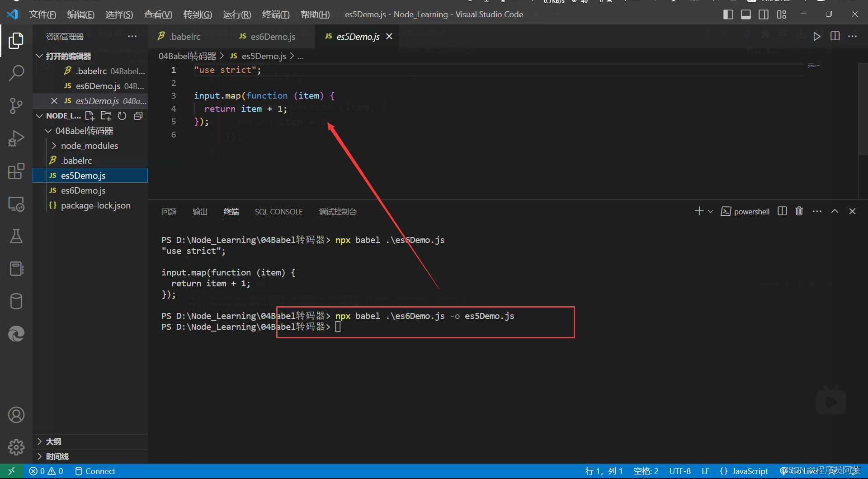The image size is (868, 479).
Task: Open the 查看(V) menu
Action: pos(158,14)
